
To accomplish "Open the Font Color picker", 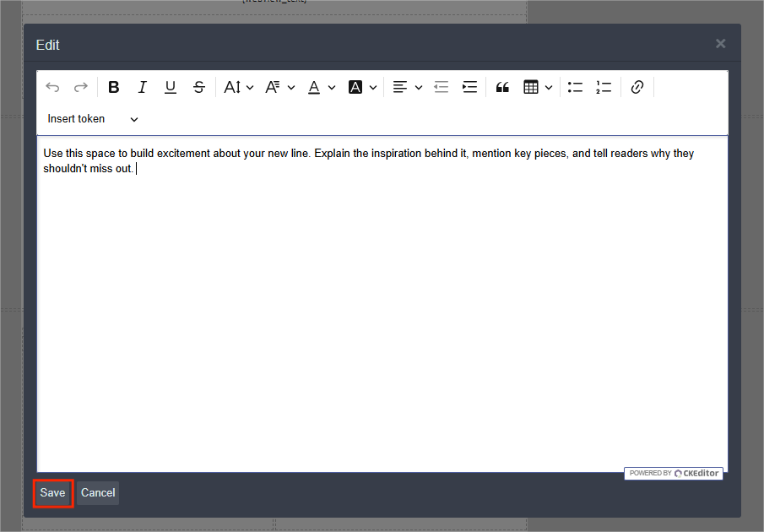I will point(322,87).
